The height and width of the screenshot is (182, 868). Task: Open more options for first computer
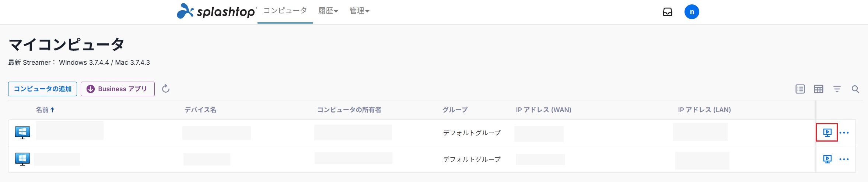[844, 133]
